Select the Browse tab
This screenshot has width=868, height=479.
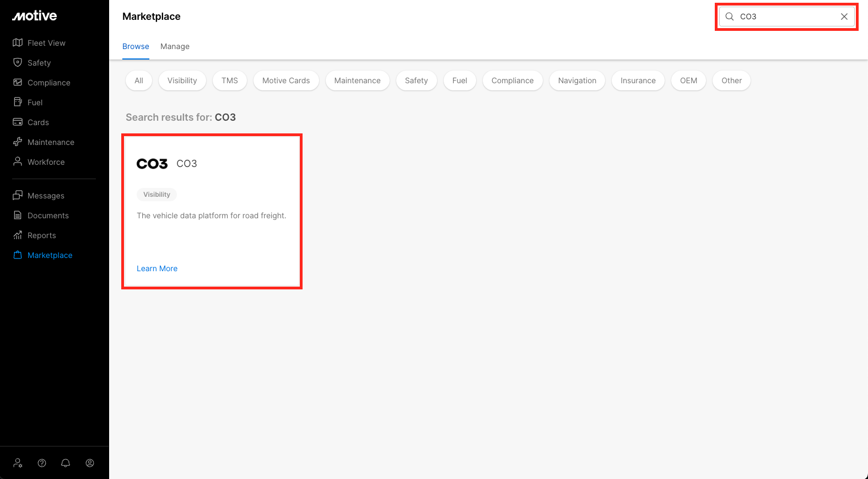(x=136, y=46)
